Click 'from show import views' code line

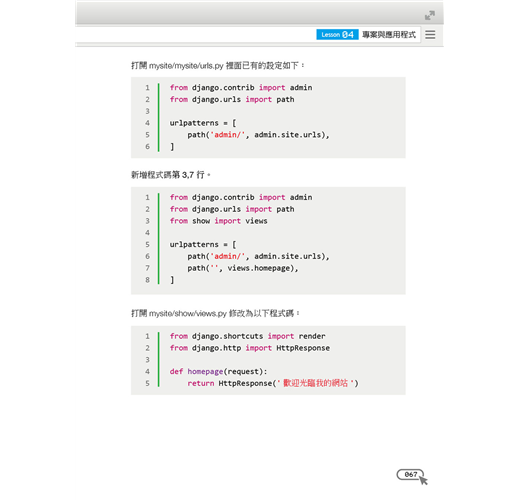click(218, 221)
